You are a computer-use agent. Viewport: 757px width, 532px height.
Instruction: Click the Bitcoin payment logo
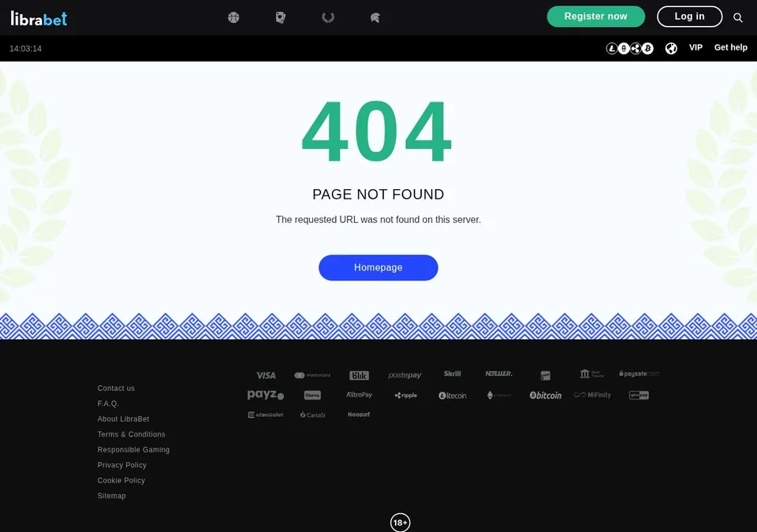coord(546,396)
